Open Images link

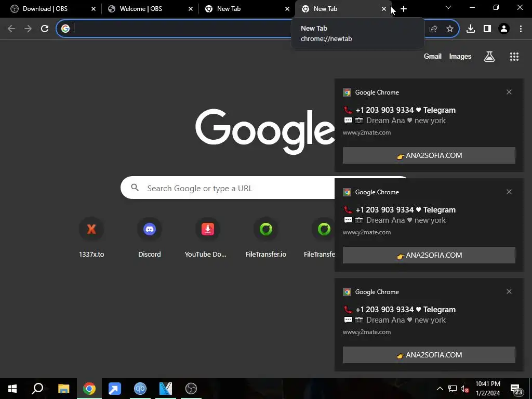[460, 56]
